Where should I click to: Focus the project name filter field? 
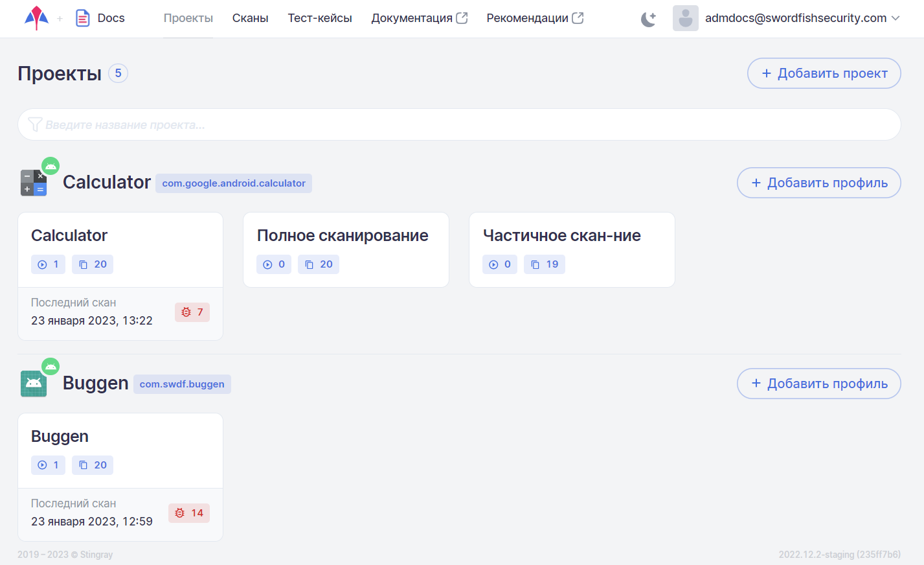coord(459,124)
